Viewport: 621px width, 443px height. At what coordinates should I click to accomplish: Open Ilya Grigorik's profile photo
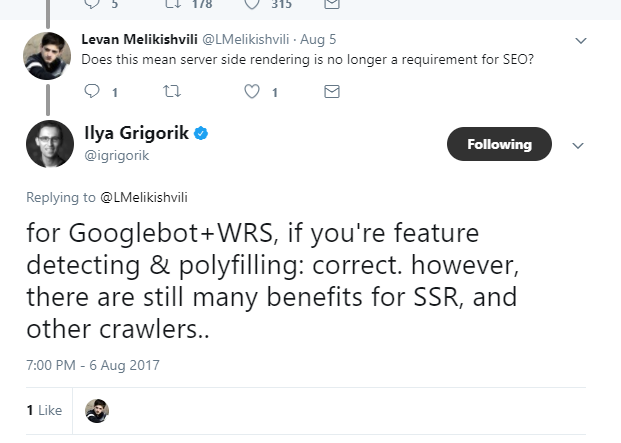coord(46,143)
